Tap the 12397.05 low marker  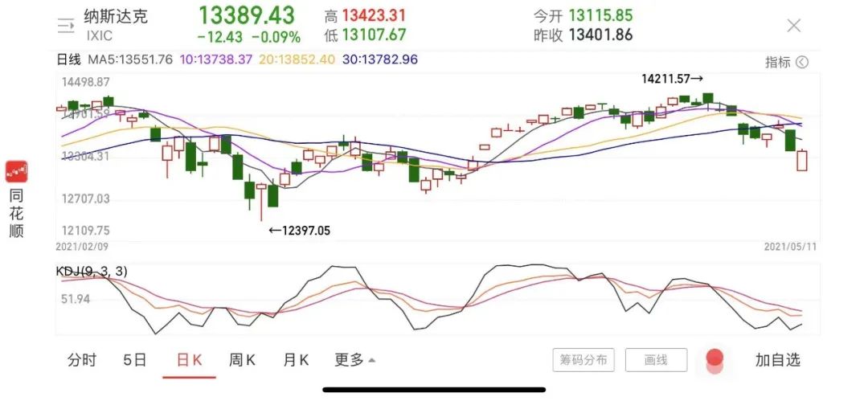300,231
